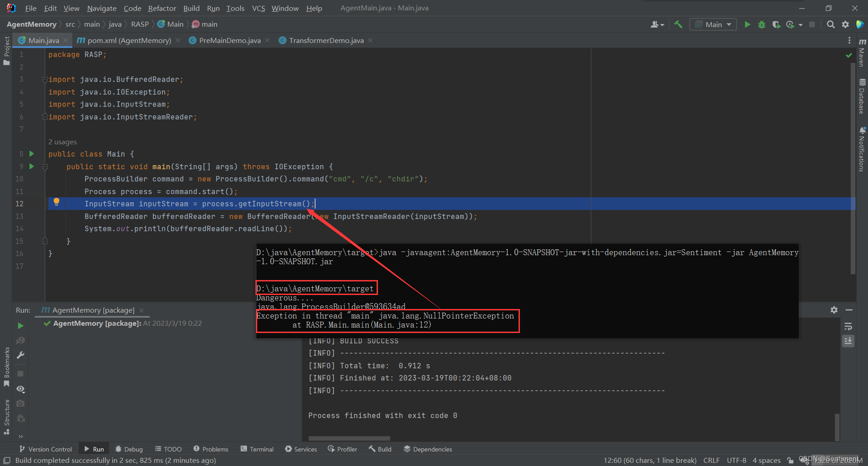Open profiler run options icon

pos(790,24)
